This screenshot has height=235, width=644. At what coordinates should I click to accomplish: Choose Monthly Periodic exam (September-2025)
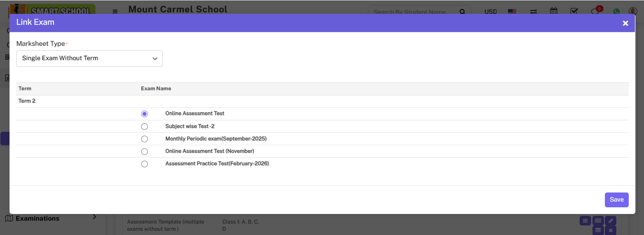tap(145, 139)
